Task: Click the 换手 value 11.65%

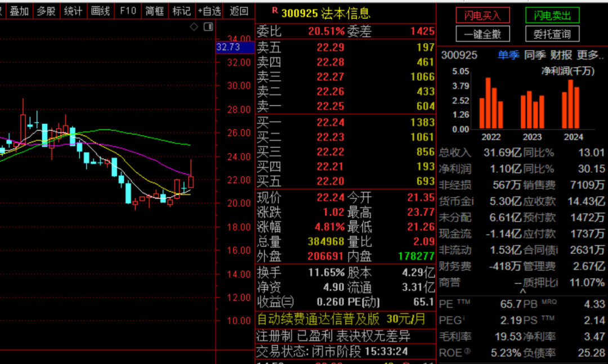Action: [327, 273]
